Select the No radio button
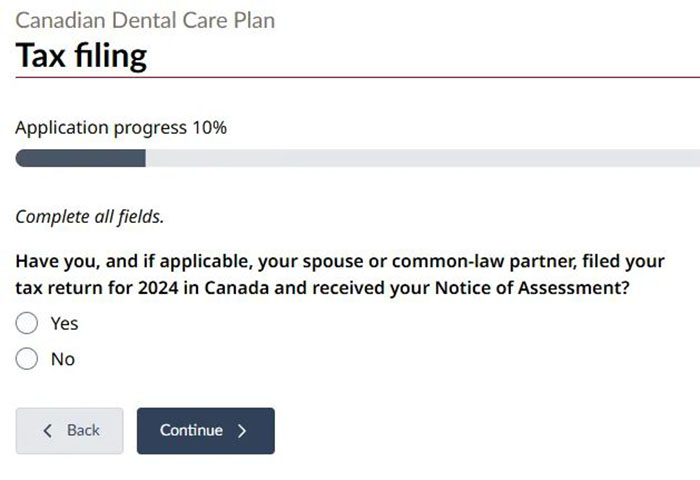Image resolution: width=700 pixels, height=480 pixels. click(x=27, y=359)
